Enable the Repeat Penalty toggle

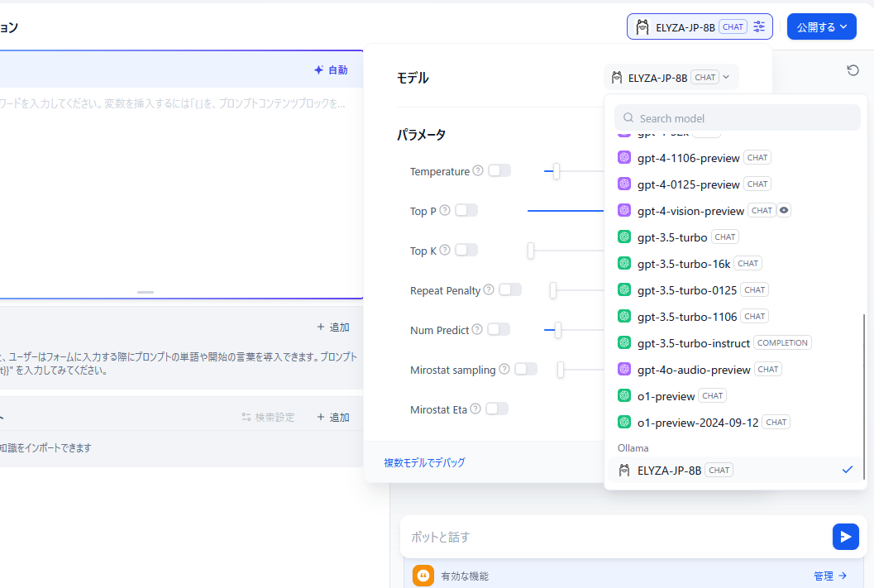tap(510, 289)
